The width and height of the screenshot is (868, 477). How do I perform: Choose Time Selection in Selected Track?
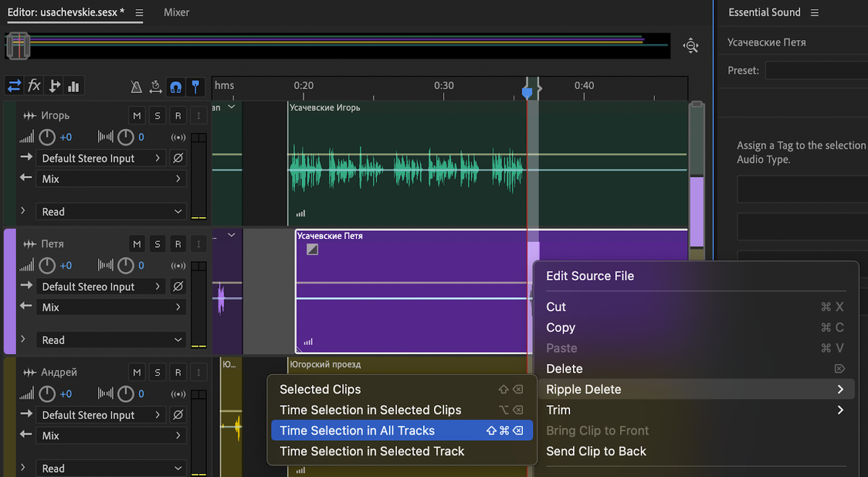click(x=402, y=451)
